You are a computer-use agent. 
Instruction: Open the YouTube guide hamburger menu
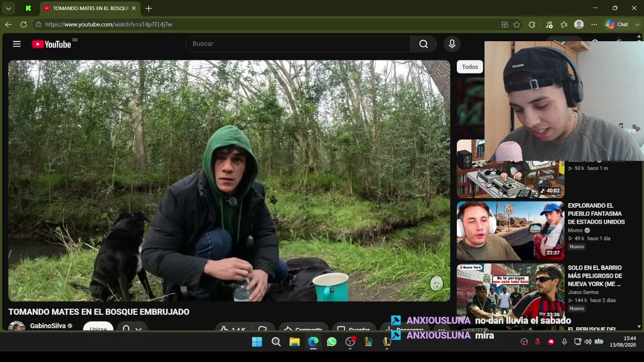pyautogui.click(x=17, y=44)
